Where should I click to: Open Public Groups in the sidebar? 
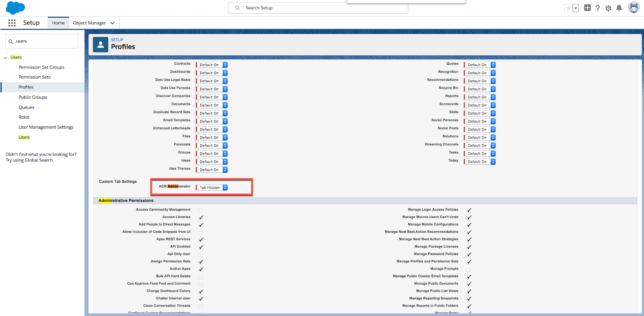point(33,97)
